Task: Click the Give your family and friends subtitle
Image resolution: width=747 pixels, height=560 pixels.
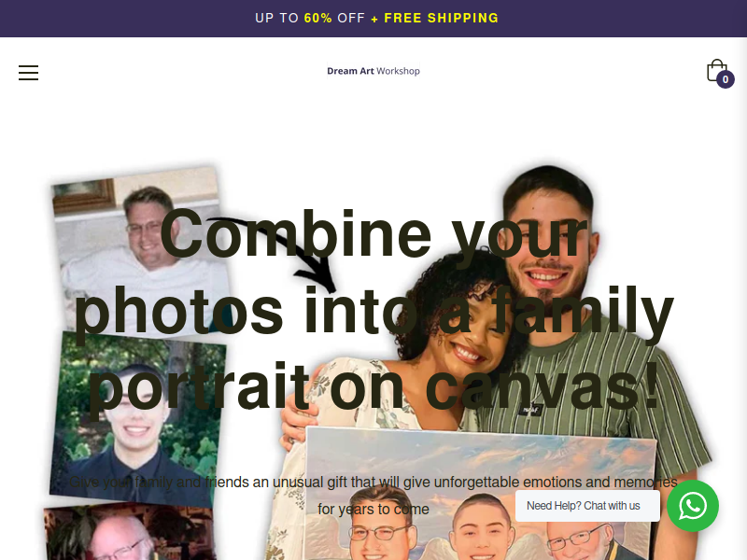Action: pyautogui.click(x=373, y=496)
